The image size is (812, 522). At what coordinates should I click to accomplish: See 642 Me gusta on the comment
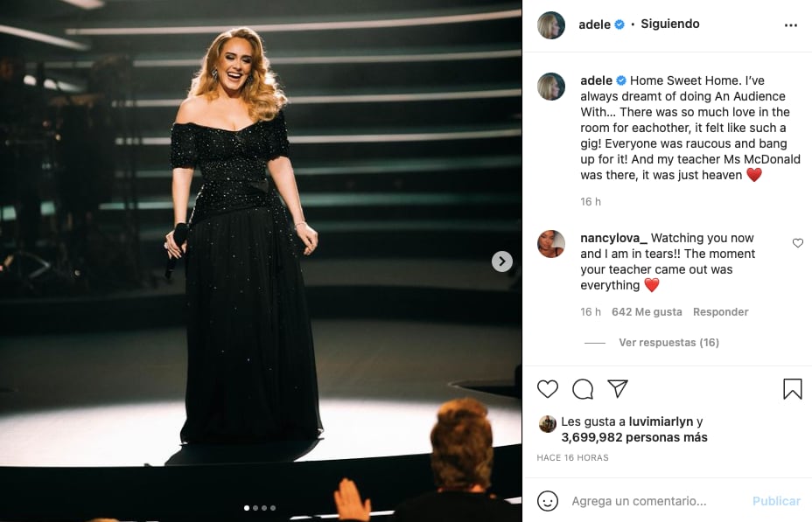(x=647, y=311)
